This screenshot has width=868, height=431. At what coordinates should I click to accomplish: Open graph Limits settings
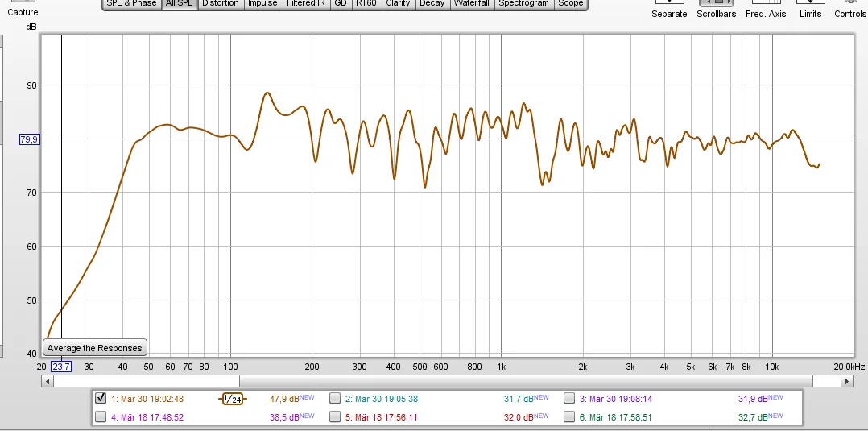click(810, 10)
